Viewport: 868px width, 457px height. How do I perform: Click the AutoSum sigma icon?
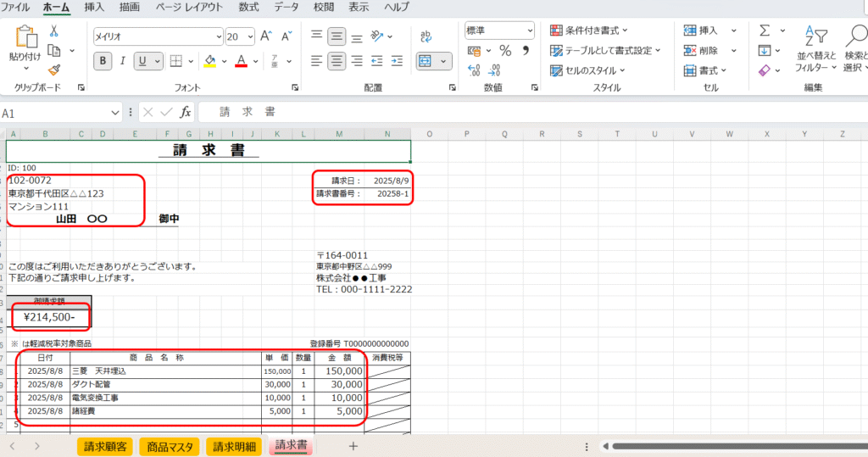click(765, 31)
